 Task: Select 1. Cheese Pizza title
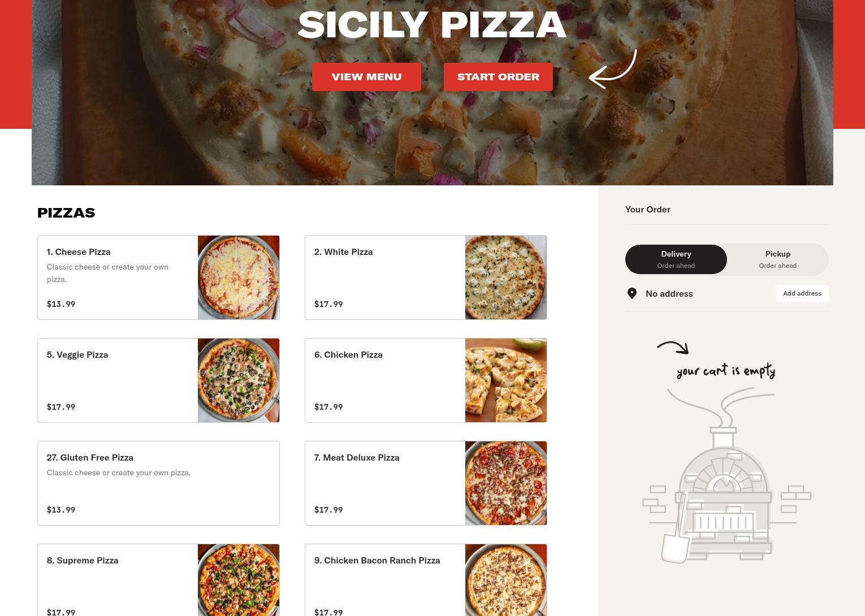pyautogui.click(x=79, y=252)
